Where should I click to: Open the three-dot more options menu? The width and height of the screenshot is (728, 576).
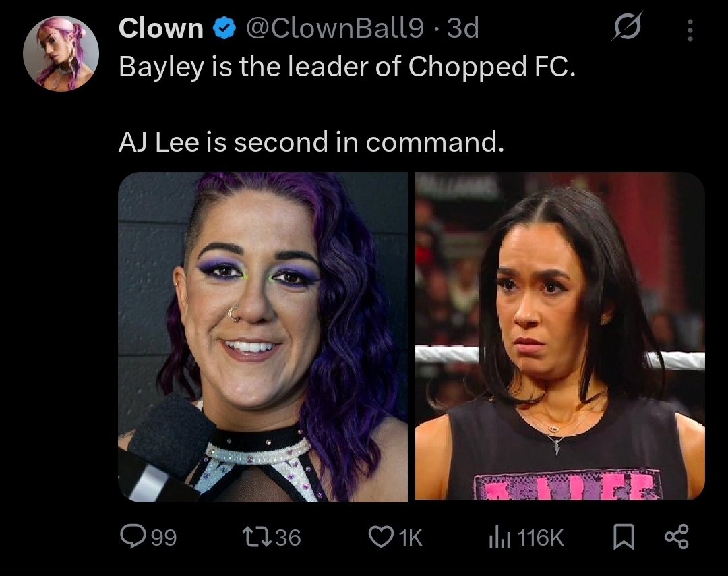tap(690, 30)
